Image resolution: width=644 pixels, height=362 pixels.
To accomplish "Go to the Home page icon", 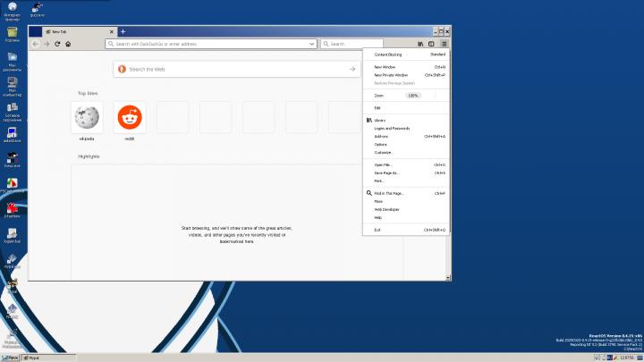I will point(68,43).
